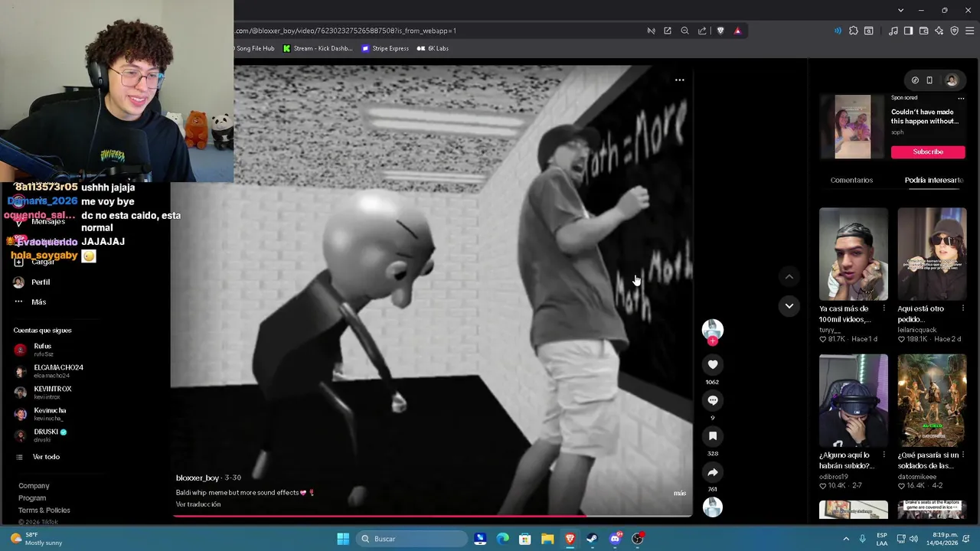Open TikTok profile avatar at top right

(952, 80)
